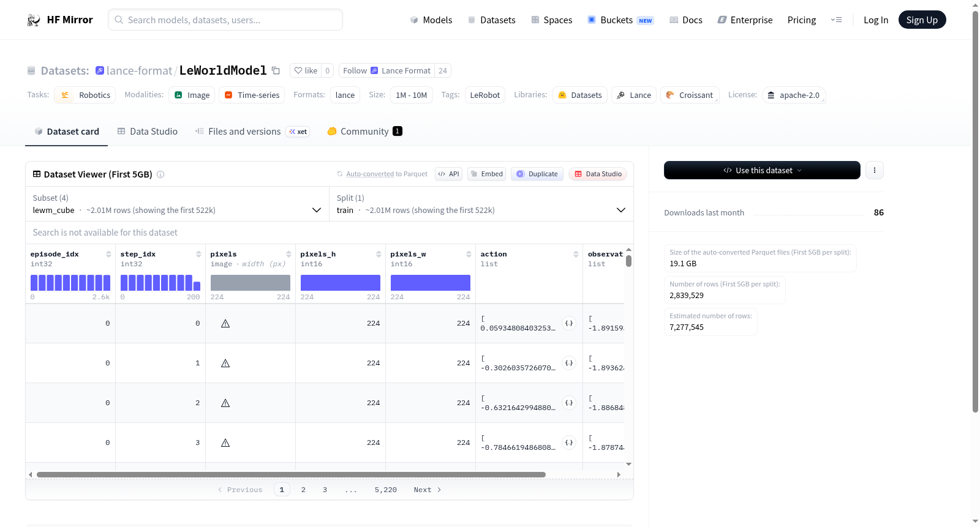Image resolution: width=980 pixels, height=527 pixels.
Task: Open the lance-format organization link
Action: [139, 70]
